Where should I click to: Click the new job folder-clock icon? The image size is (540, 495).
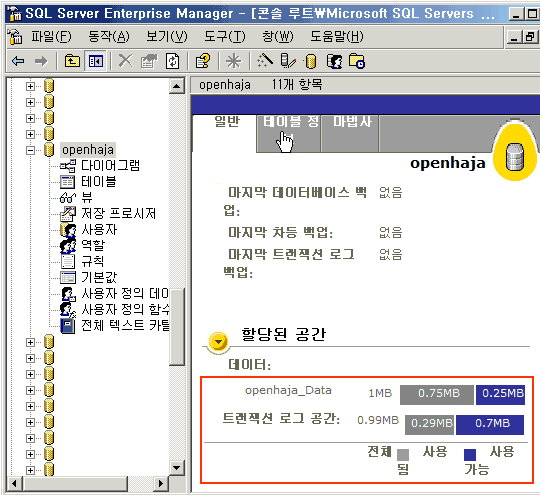[357, 61]
